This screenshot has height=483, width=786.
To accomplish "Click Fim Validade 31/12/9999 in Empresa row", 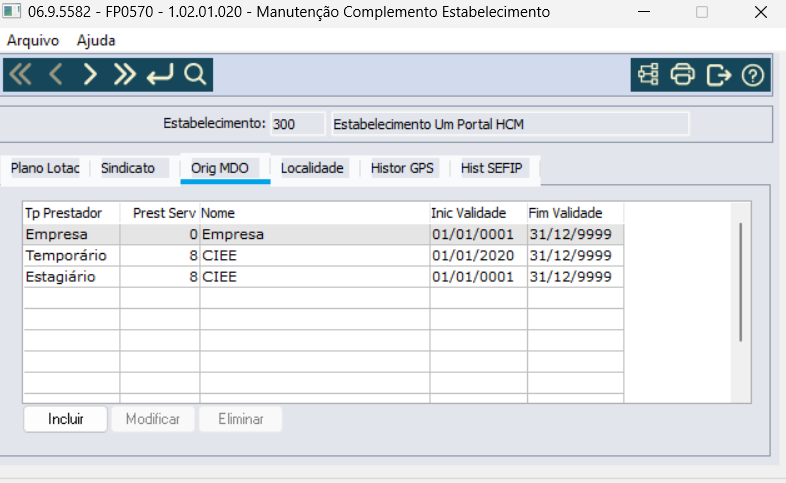I will coord(575,234).
